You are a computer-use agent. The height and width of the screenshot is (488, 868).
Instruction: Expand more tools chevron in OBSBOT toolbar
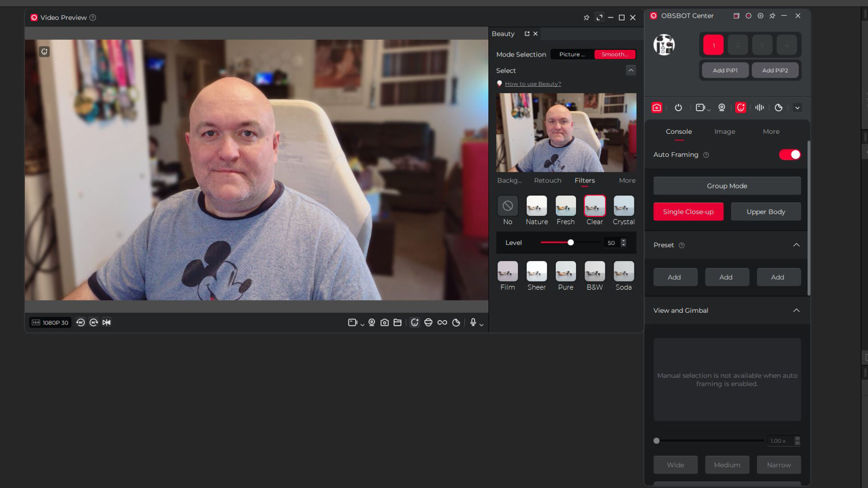pos(798,108)
